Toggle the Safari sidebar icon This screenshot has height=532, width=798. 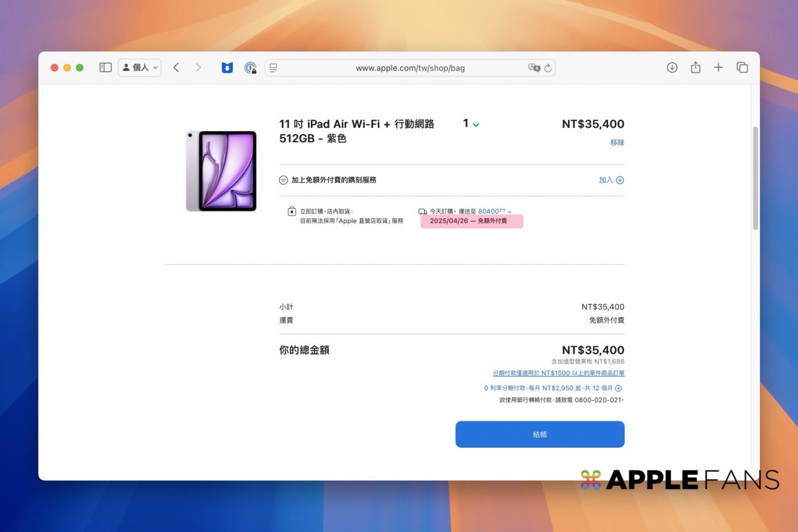click(106, 68)
